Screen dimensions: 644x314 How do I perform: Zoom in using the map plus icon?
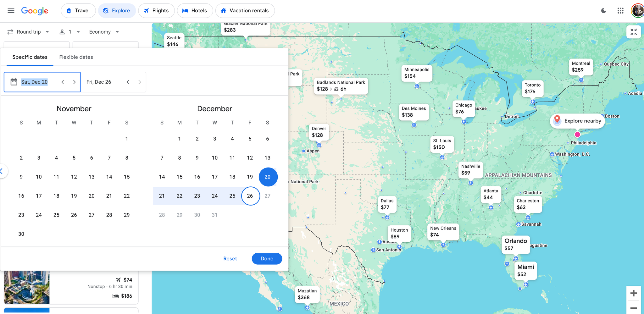pos(634,293)
